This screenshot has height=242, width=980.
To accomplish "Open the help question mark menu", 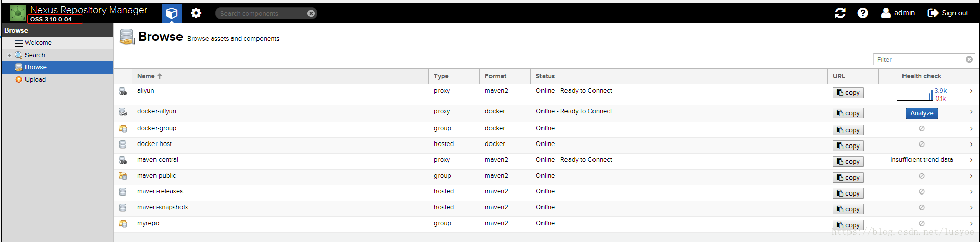I will (863, 13).
